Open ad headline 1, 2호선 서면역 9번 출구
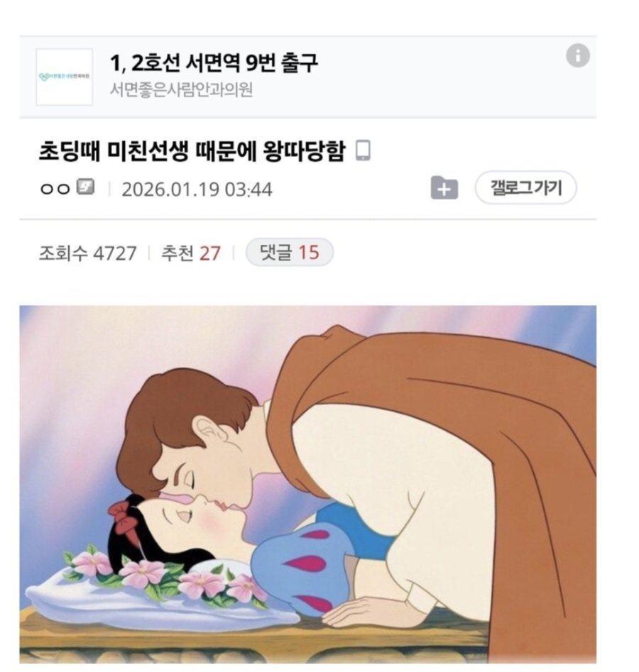The height and width of the screenshot is (672, 639). click(214, 63)
